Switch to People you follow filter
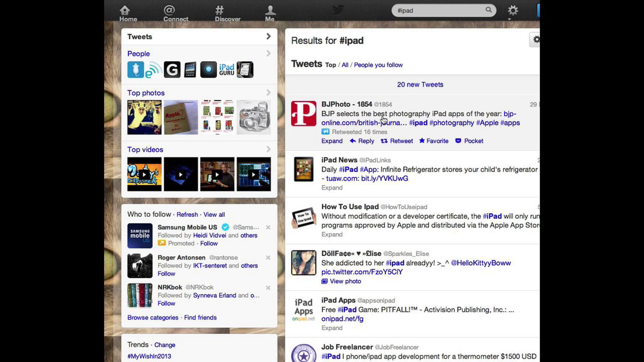644x362 pixels. 378,65
